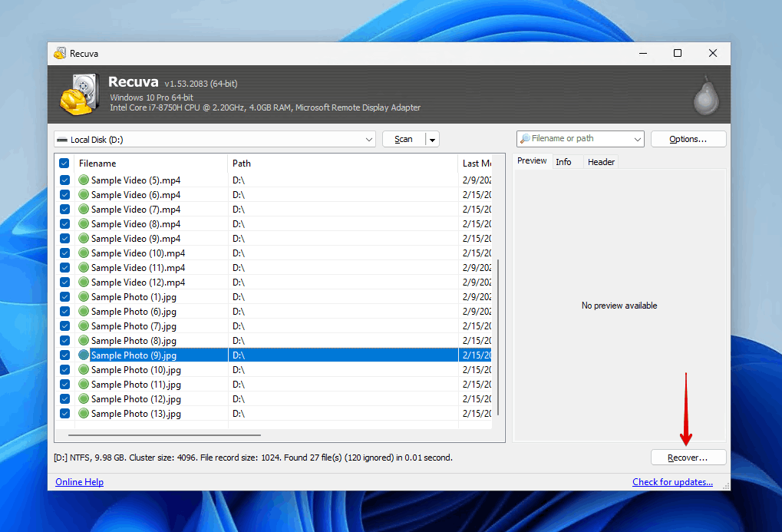This screenshot has width=782, height=532.
Task: Click green status dot of Sample Video (10).mp4
Action: (84, 253)
